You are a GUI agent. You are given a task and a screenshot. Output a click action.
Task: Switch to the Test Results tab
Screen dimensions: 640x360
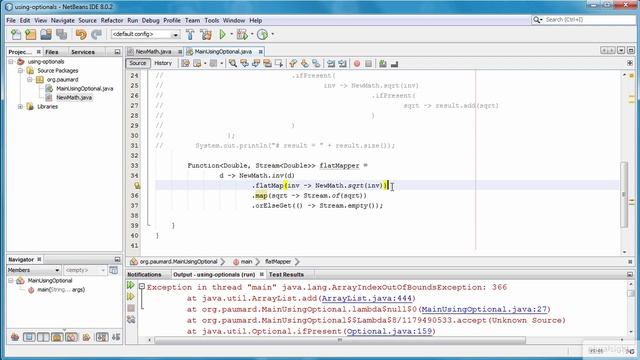[x=286, y=275]
